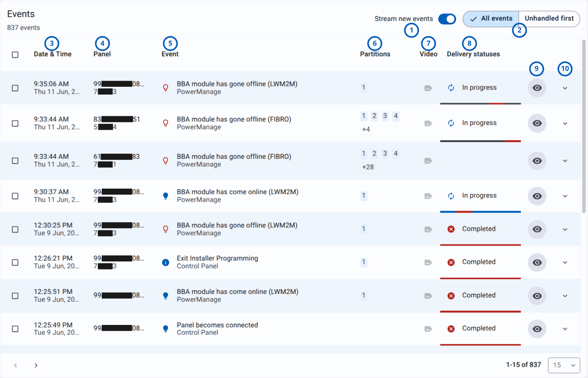
Task: Click the vertical scrollbar of the events list
Action: 584,126
